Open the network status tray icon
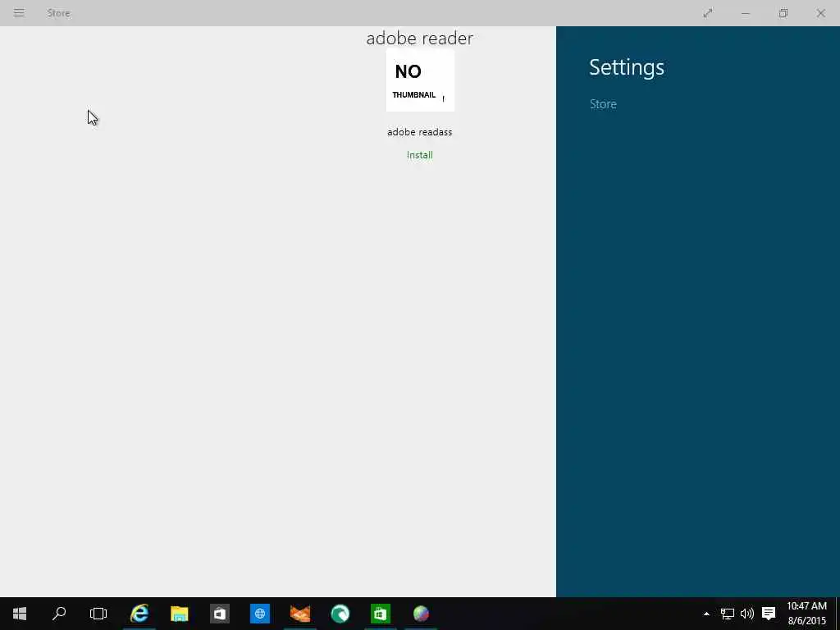Screen dimensions: 840x630 (x=727, y=614)
